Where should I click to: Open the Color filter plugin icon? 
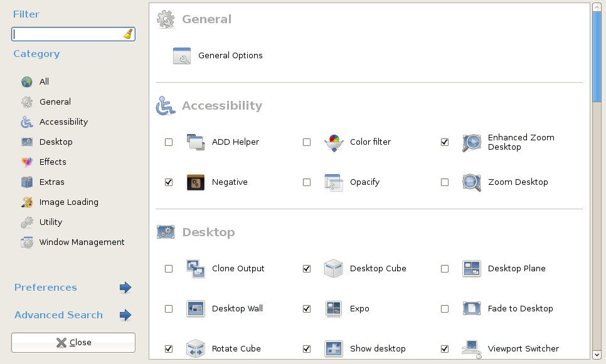(334, 142)
